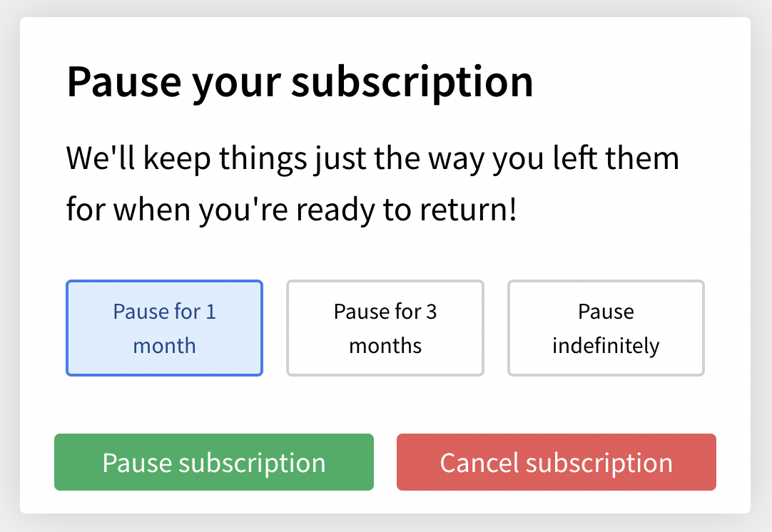This screenshot has height=532, width=772.
Task: Click the word "subscription" in the dialog title
Action: point(412,81)
